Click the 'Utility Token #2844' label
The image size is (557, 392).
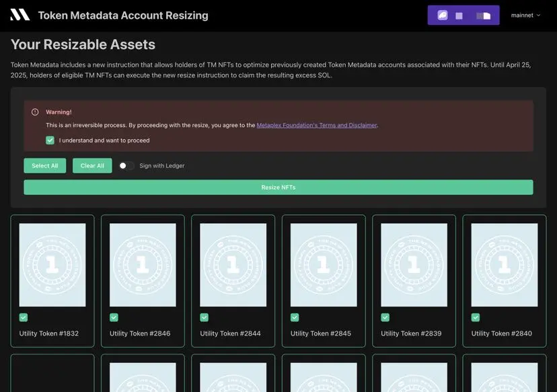click(x=230, y=334)
